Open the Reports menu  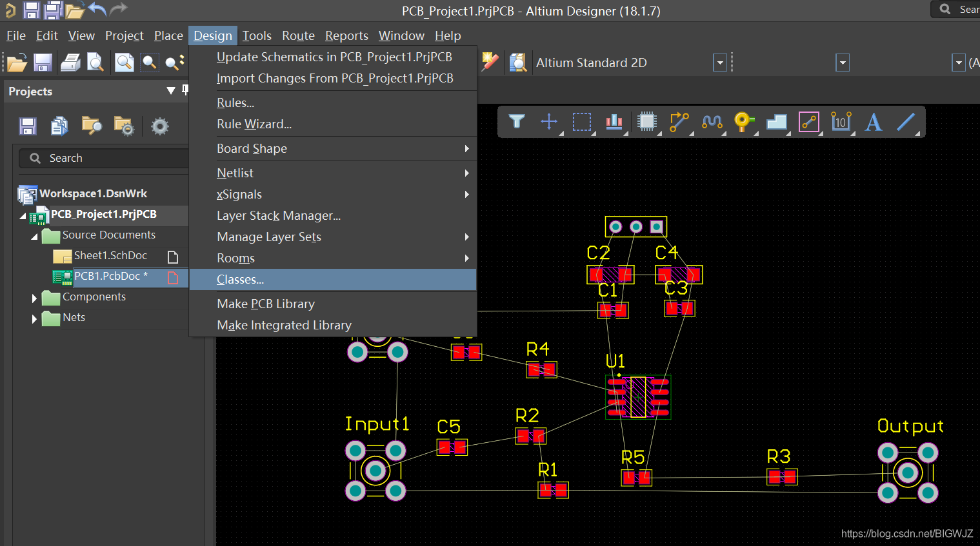pyautogui.click(x=346, y=35)
